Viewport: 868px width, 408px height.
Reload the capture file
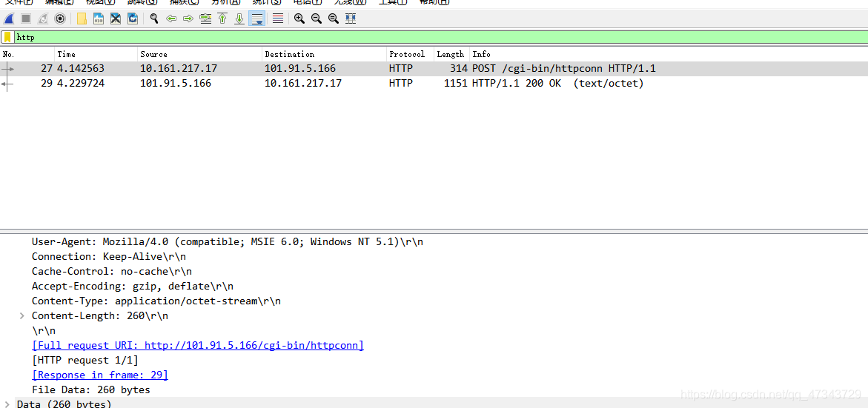(132, 19)
